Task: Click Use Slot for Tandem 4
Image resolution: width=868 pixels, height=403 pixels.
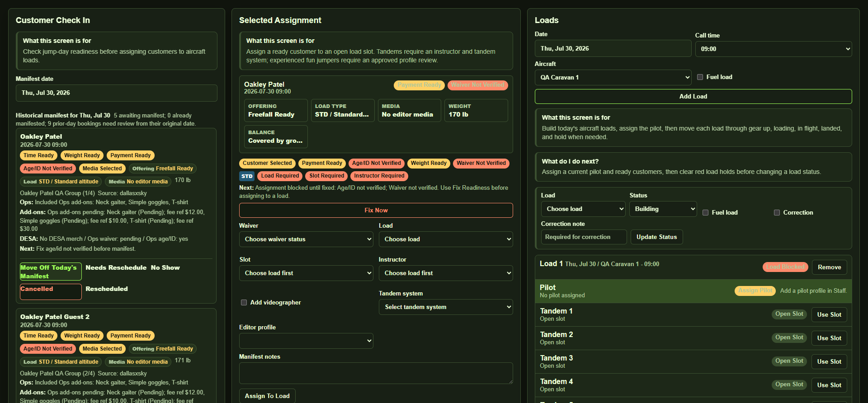Action: pyautogui.click(x=830, y=385)
